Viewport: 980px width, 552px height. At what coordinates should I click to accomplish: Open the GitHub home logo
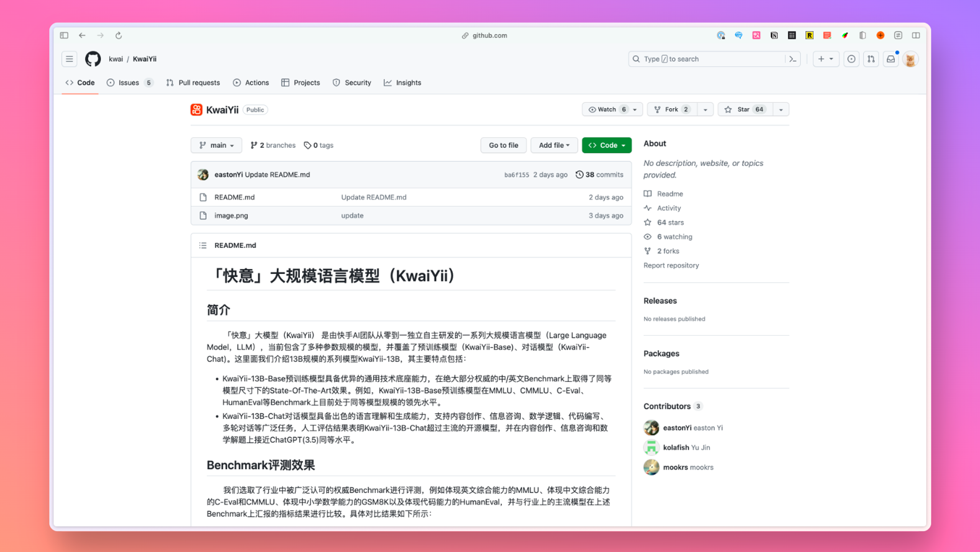[93, 59]
